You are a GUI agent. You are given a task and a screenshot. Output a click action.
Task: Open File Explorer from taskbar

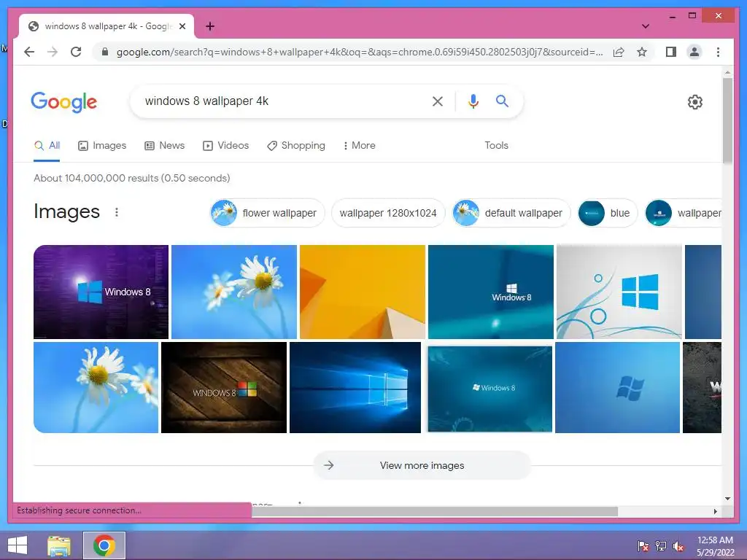coord(59,545)
